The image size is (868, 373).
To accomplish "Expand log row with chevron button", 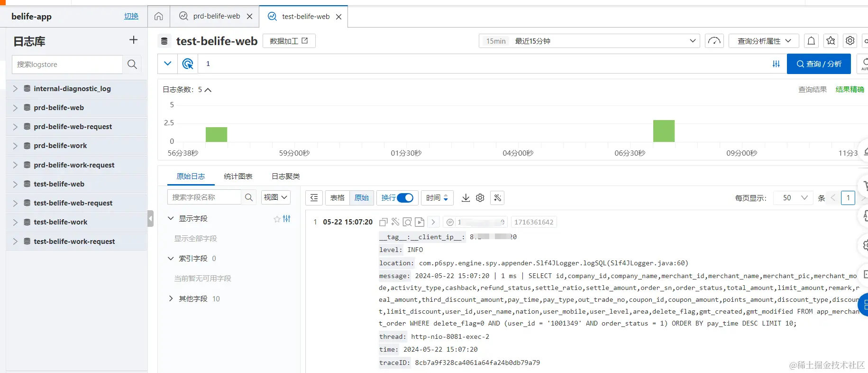I will 433,222.
